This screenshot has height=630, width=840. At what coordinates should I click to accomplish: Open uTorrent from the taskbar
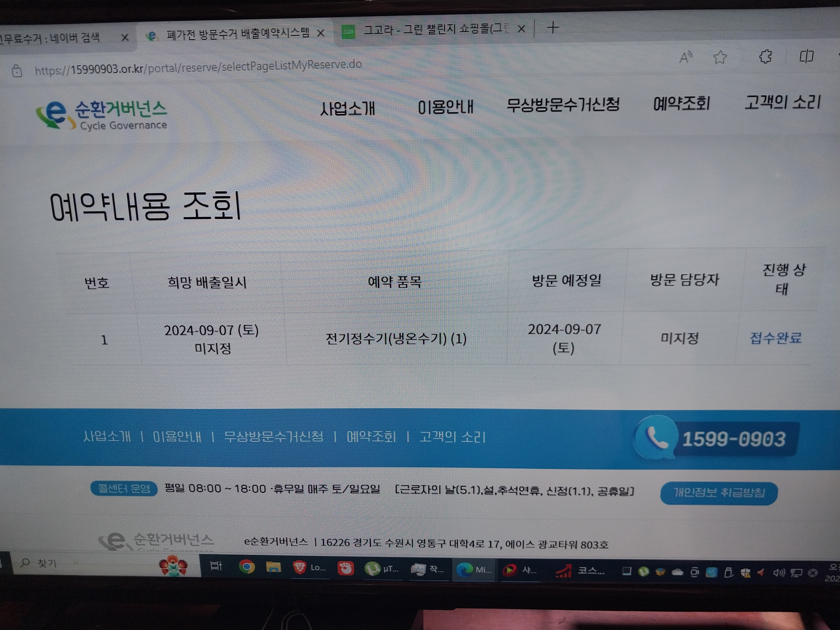pos(372,568)
